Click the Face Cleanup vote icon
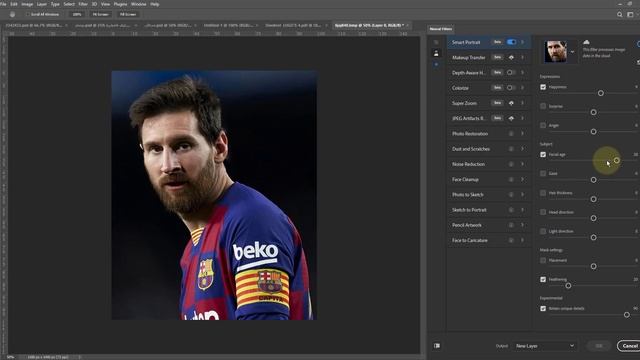The width and height of the screenshot is (640, 360). tap(511, 179)
